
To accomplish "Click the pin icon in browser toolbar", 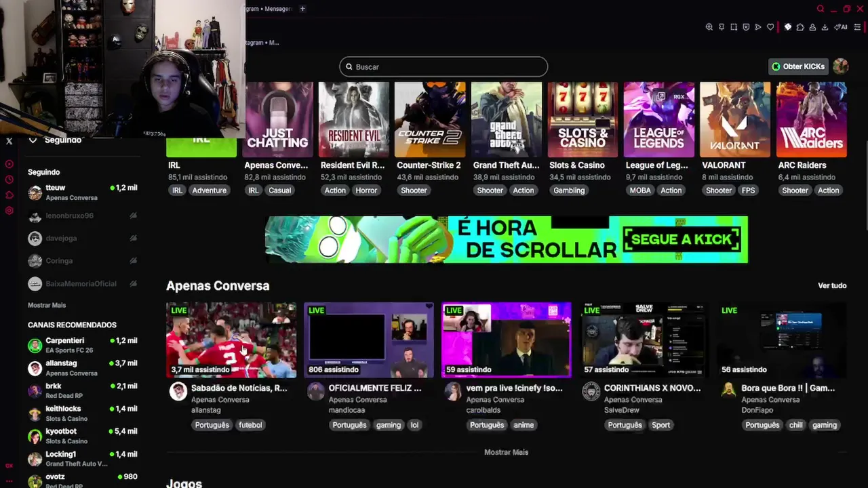I will tap(722, 27).
